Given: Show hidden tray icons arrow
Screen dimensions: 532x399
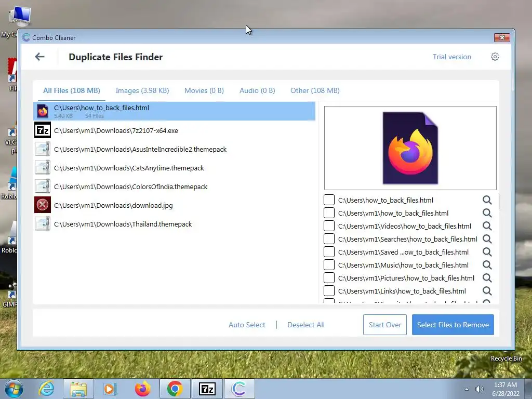Looking at the screenshot, I should coord(467,390).
